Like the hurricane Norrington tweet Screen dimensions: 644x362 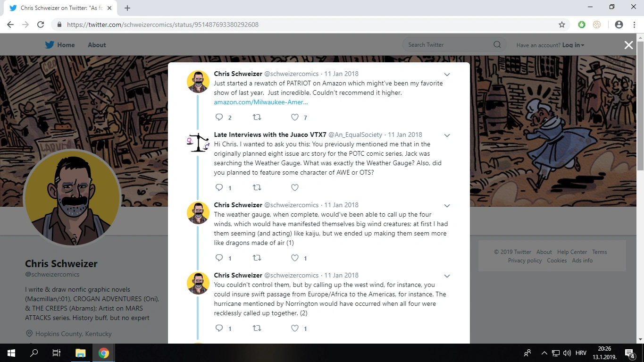click(x=295, y=328)
